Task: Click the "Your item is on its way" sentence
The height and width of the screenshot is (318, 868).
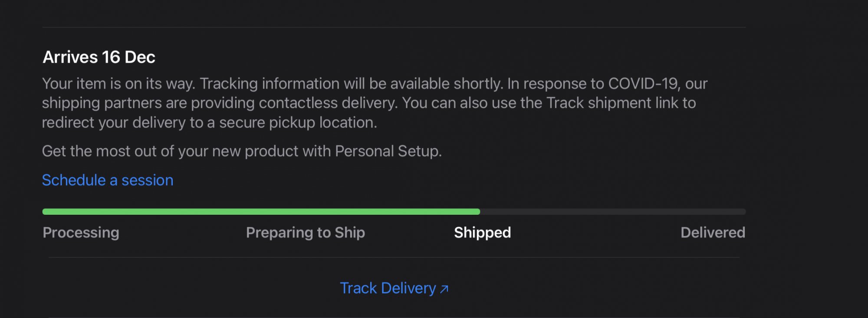Action: (118, 83)
